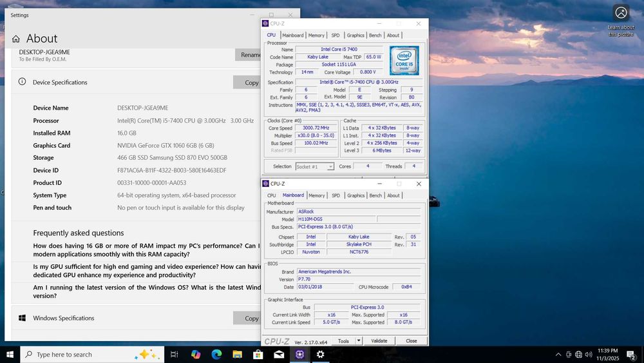
Task: Open Task View on the taskbar
Action: [x=174, y=355]
